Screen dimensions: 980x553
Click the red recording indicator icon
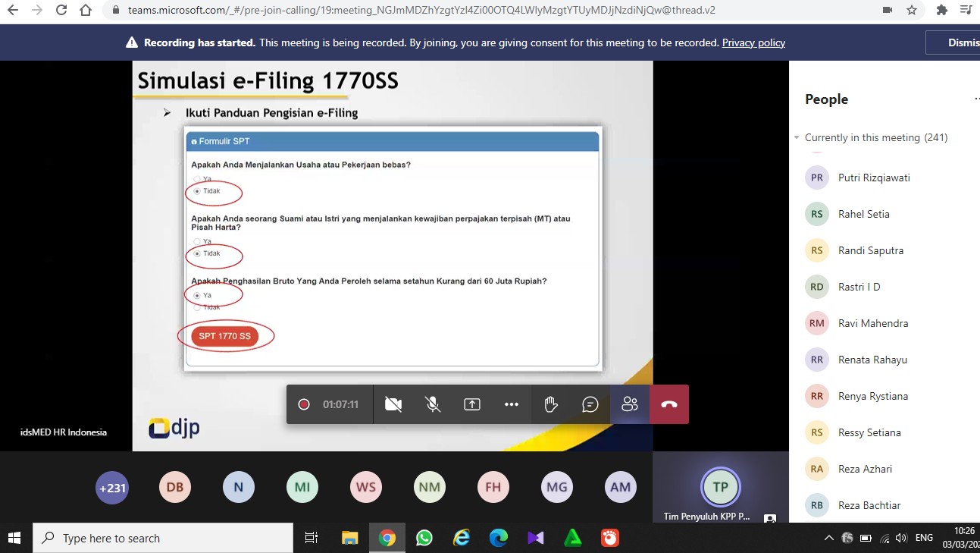coord(304,404)
